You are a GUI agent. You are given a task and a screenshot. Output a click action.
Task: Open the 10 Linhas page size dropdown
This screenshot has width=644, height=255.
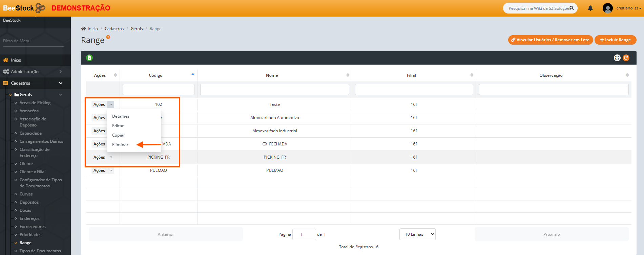(x=417, y=234)
